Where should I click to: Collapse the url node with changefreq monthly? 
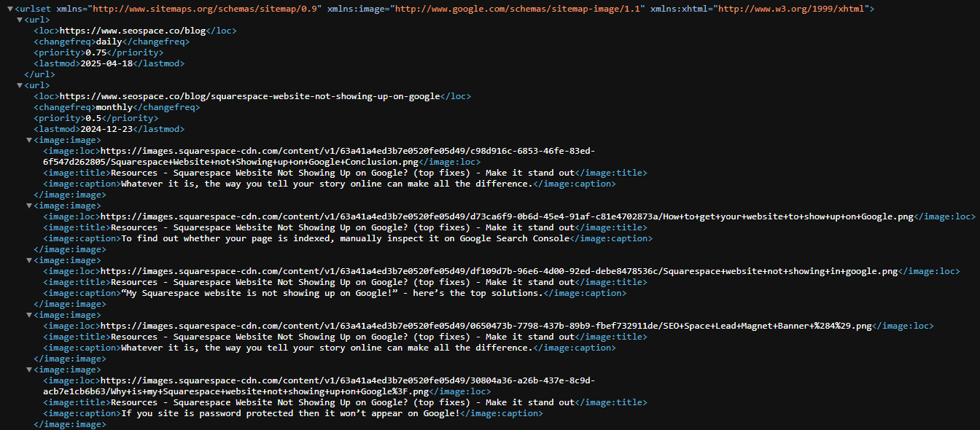[20, 85]
